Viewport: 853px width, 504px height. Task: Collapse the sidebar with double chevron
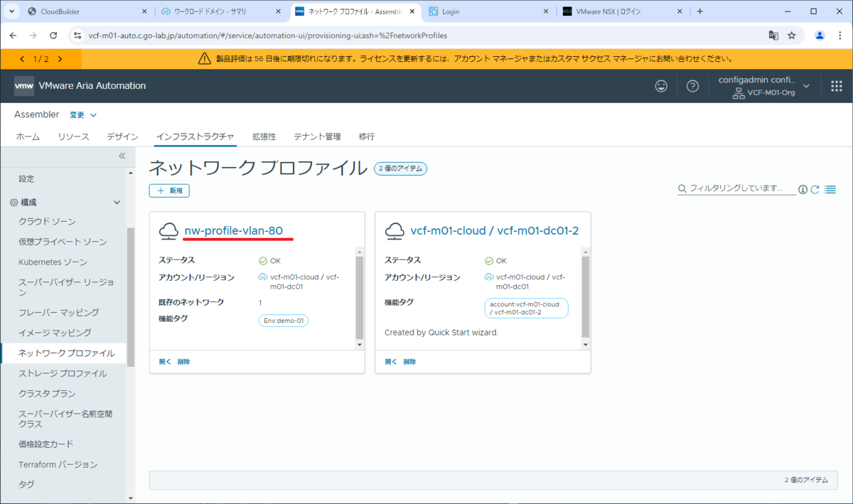(x=122, y=156)
